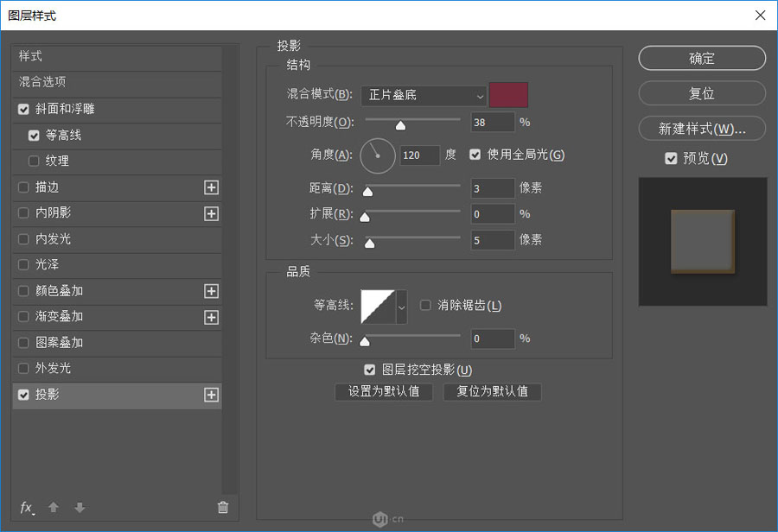This screenshot has height=532, width=778.
Task: Click the shadow color swatch
Action: (x=508, y=96)
